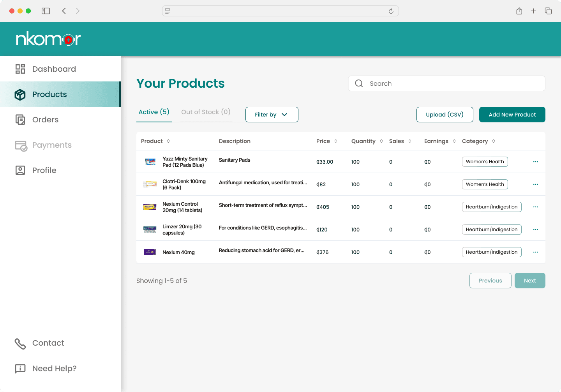This screenshot has width=561, height=392.
Task: Open the Dashboard icon in sidebar
Action: coord(20,69)
